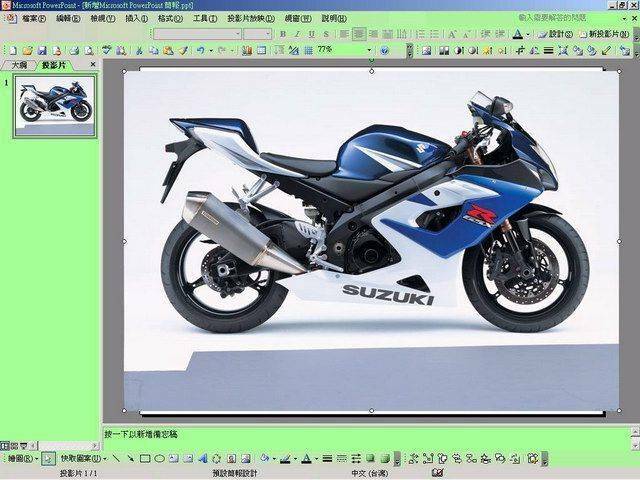Select the Rectangle shape tool
Viewport: 640px width, 480px height.
145,459
